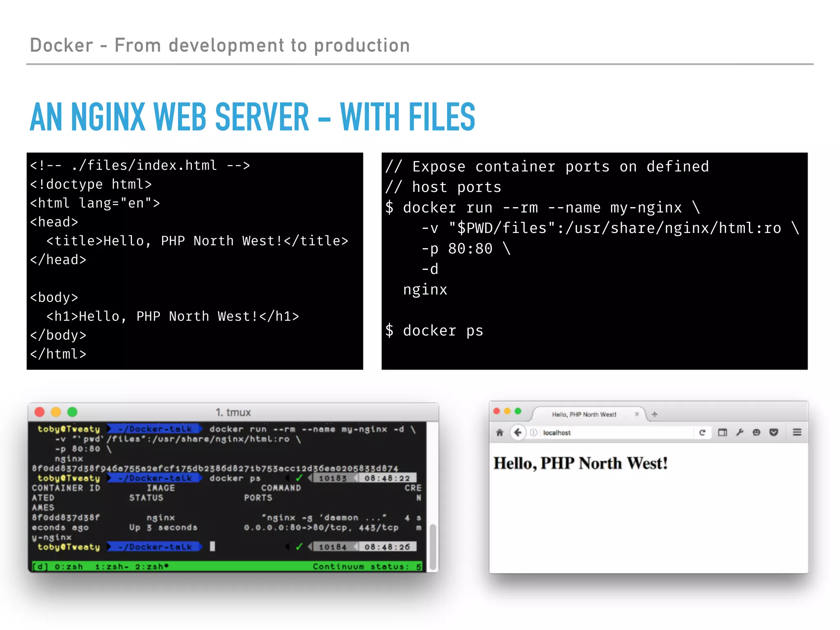Click the terminal scrollbar thumb
The width and height of the screenshot is (840, 630).
(x=433, y=547)
